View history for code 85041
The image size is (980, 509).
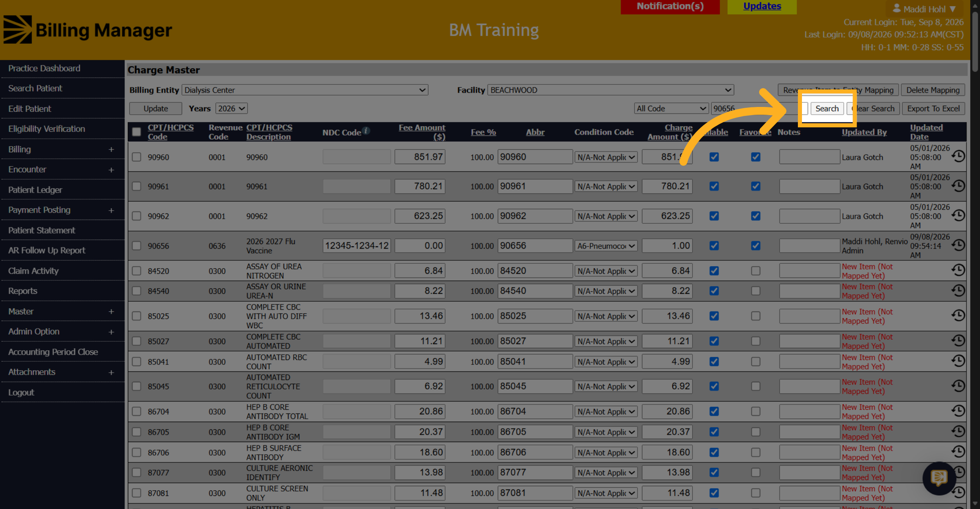(958, 361)
